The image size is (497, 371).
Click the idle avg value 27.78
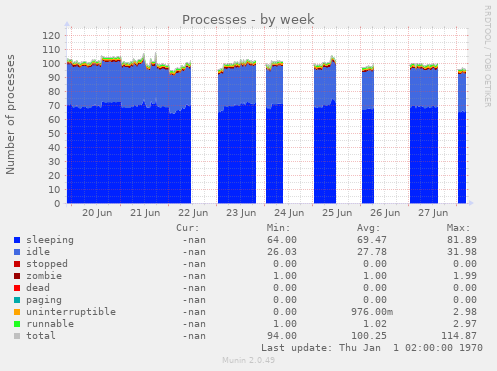[x=372, y=252]
